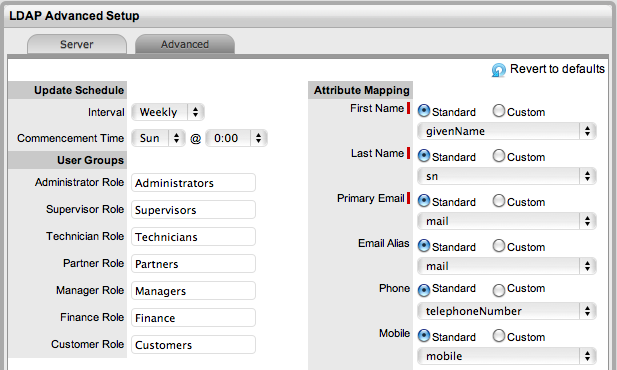Choose Standard radio for Mobile
The height and width of the screenshot is (370, 617).
click(x=424, y=336)
